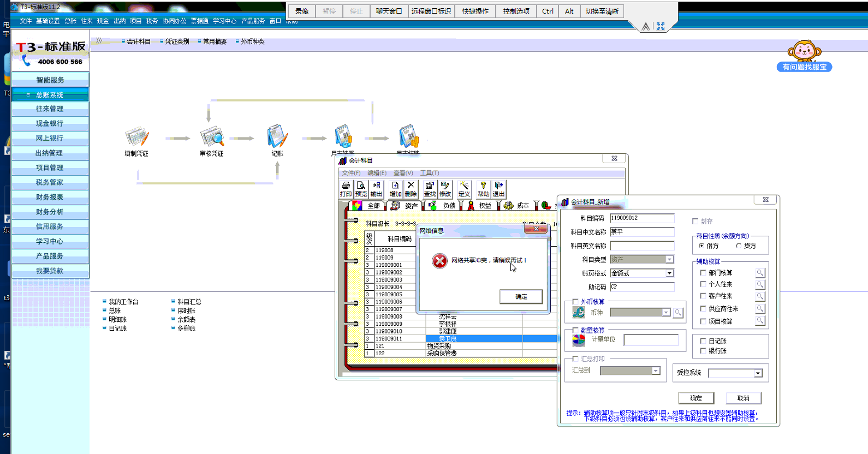Click the monkey customer service mascot icon
Screen dimensions: 868x454
[804, 51]
